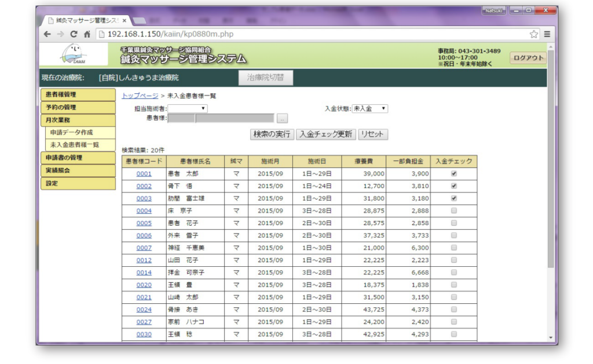This screenshot has height=364, width=593.
Task: Click the 39,000 amount cell
Action: (364, 174)
